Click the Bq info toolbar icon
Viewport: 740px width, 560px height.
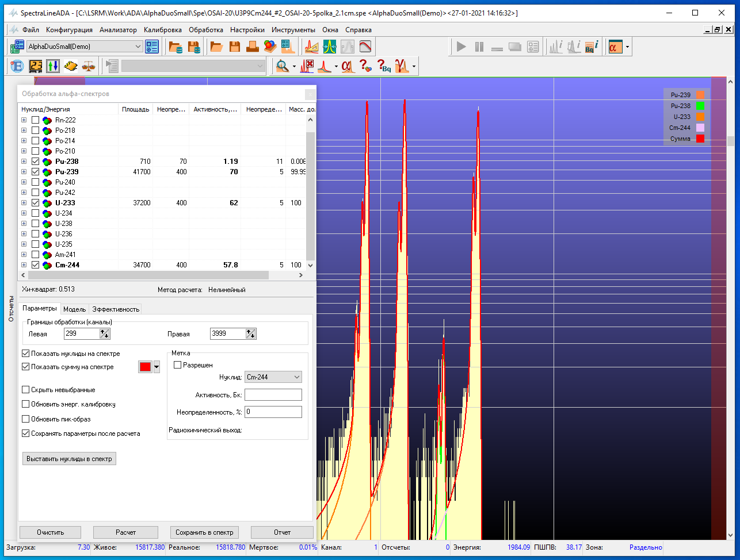pyautogui.click(x=592, y=47)
